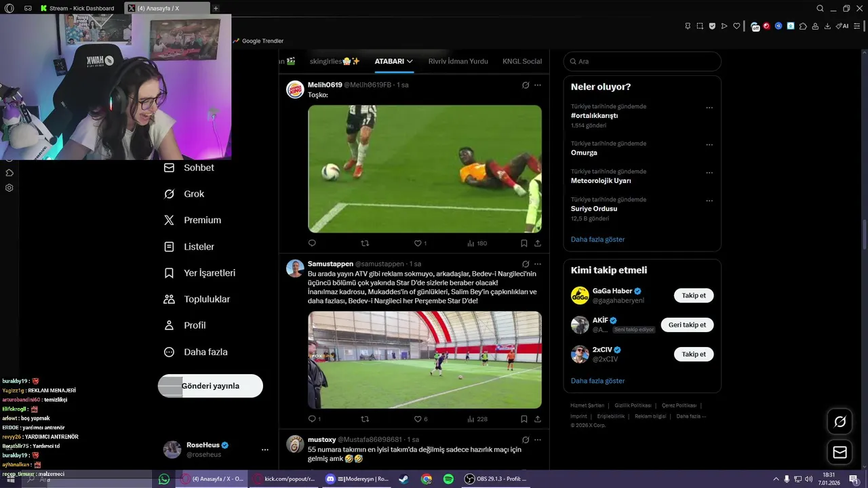Open floating Grok button
Viewport: 868px width, 488px height.
(x=840, y=422)
